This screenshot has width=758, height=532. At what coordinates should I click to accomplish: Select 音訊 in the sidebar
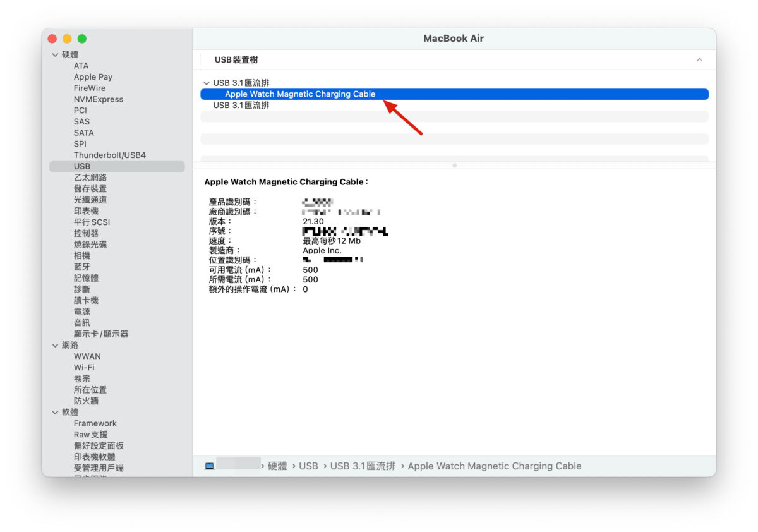(81, 323)
